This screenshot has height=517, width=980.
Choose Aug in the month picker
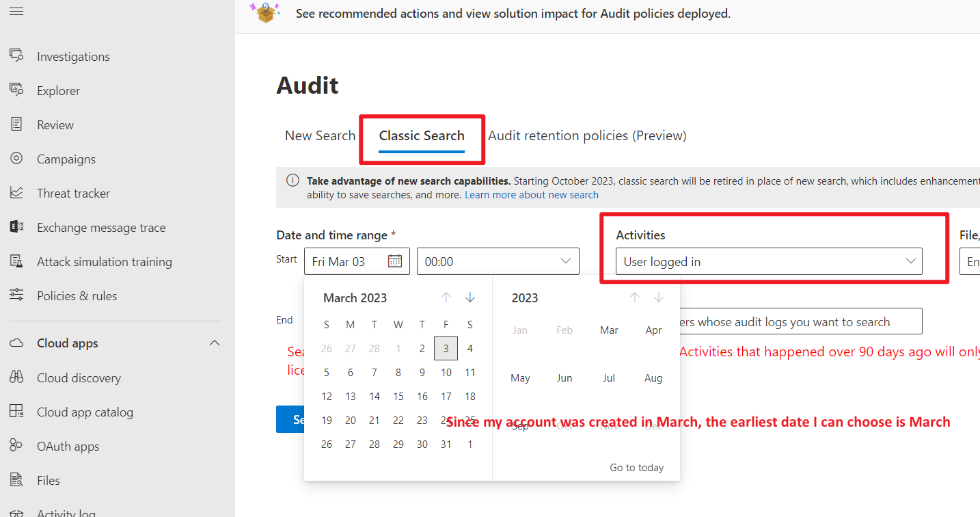[x=653, y=378]
